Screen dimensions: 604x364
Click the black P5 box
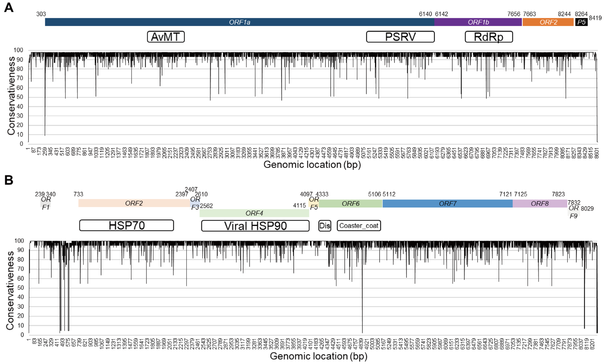pyautogui.click(x=581, y=22)
